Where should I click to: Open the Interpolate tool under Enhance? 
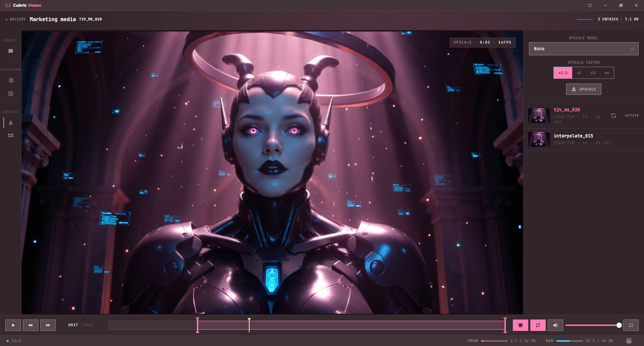click(11, 135)
